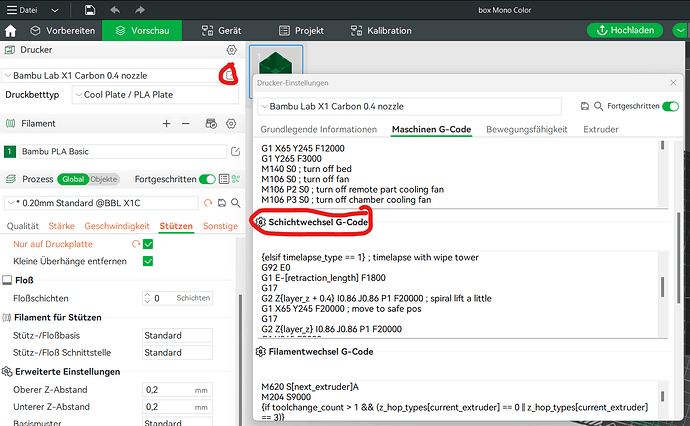Add a filament with the plus icon

pyautogui.click(x=166, y=124)
